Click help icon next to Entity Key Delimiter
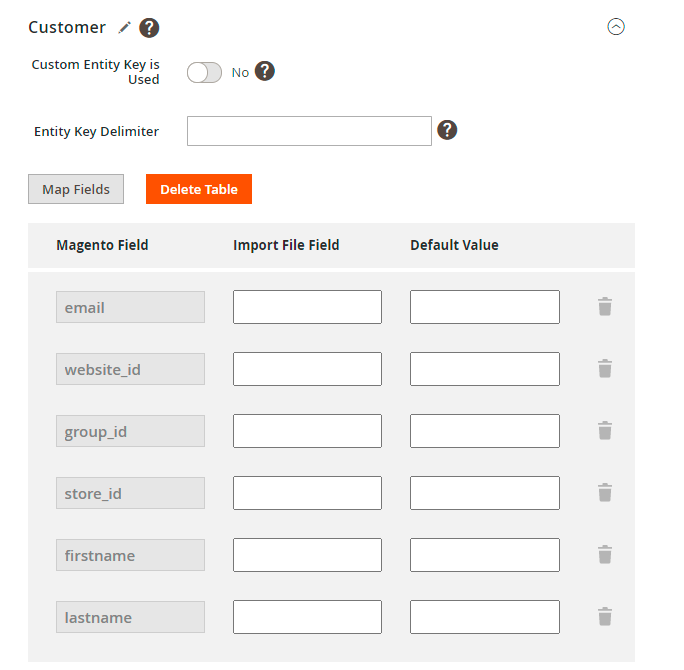The width and height of the screenshot is (684, 670). pyautogui.click(x=447, y=130)
